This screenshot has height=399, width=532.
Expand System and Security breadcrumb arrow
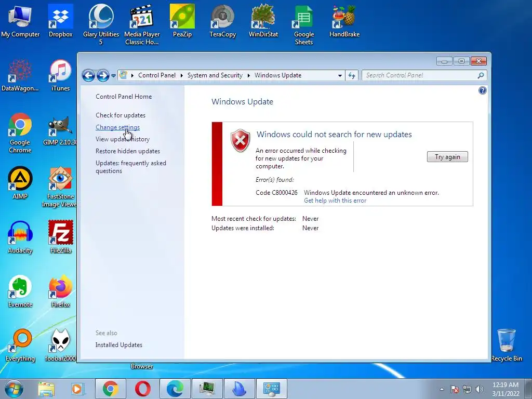click(x=249, y=75)
